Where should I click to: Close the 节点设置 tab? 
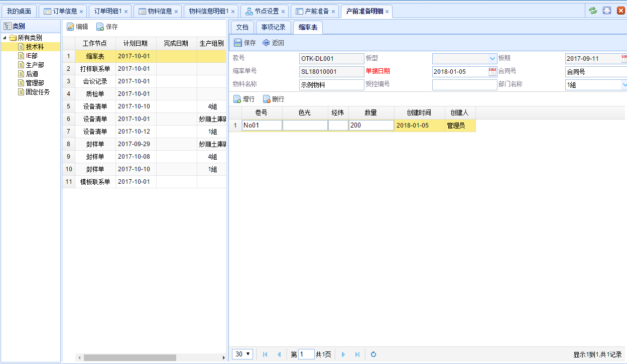pos(283,12)
